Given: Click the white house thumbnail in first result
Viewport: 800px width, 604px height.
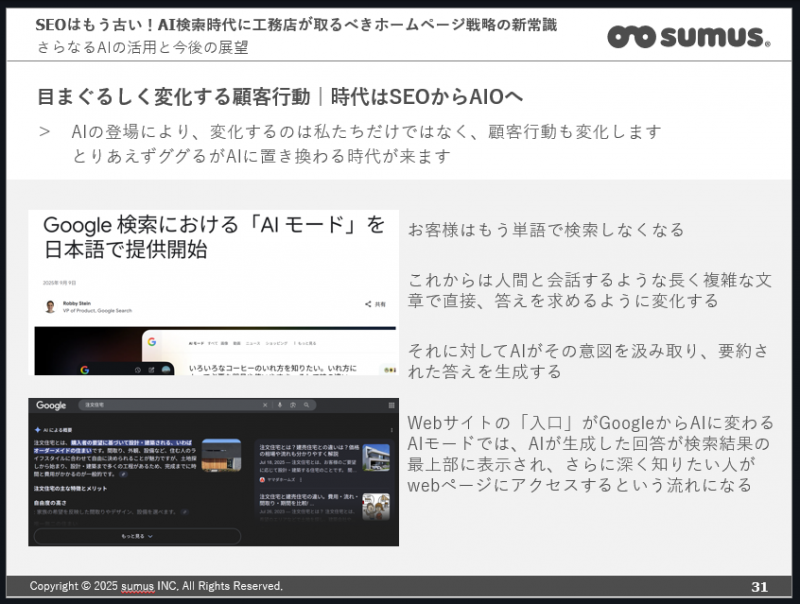Looking at the screenshot, I should pos(376,458).
